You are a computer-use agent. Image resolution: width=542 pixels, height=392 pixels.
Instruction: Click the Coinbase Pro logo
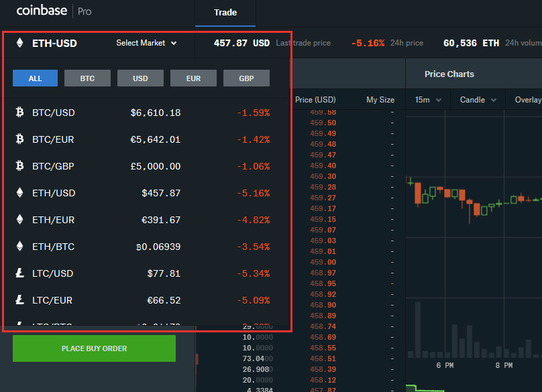[54, 11]
